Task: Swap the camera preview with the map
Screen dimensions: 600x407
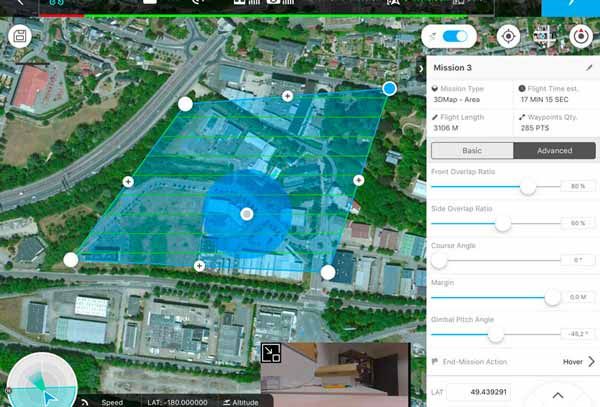Action: click(271, 353)
